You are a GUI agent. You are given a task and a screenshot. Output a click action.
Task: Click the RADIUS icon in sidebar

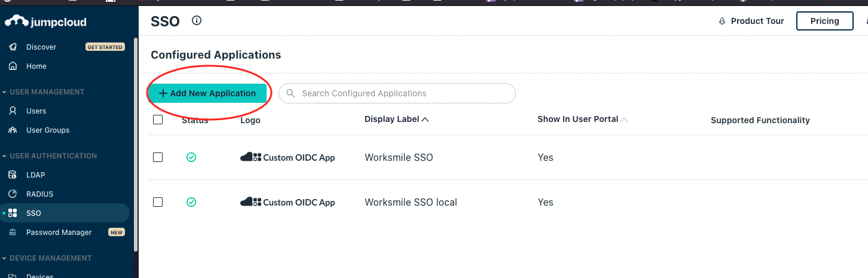coord(13,194)
